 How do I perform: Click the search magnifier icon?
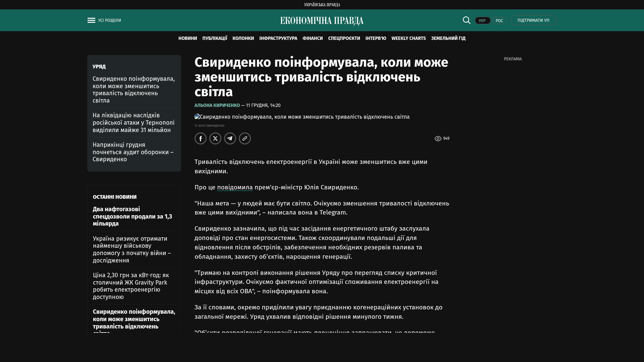coord(467,20)
